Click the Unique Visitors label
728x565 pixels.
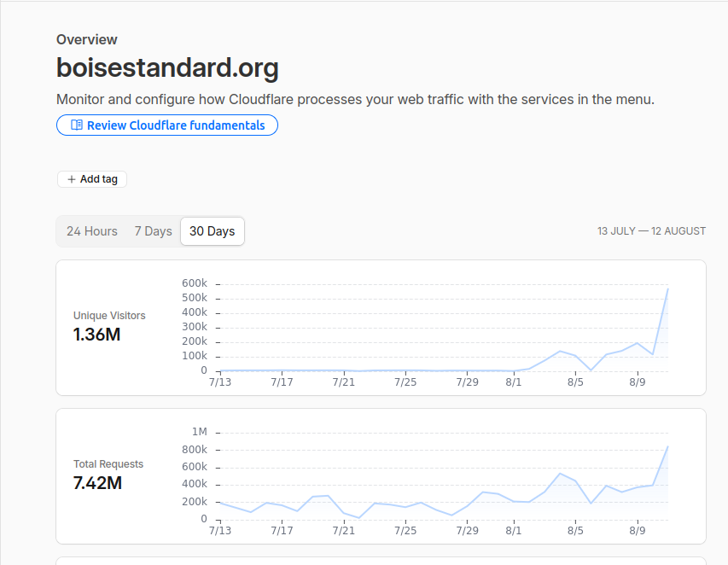pos(109,316)
